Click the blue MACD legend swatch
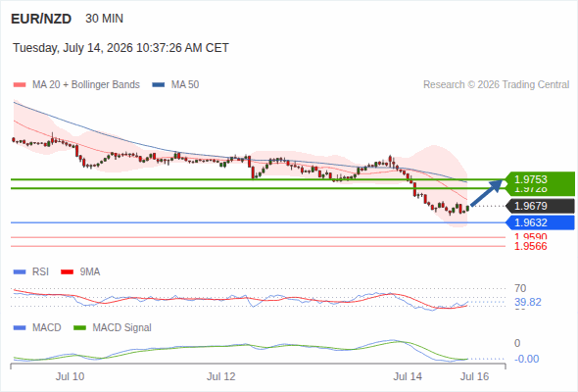Image resolution: width=578 pixels, height=392 pixels. [20, 328]
